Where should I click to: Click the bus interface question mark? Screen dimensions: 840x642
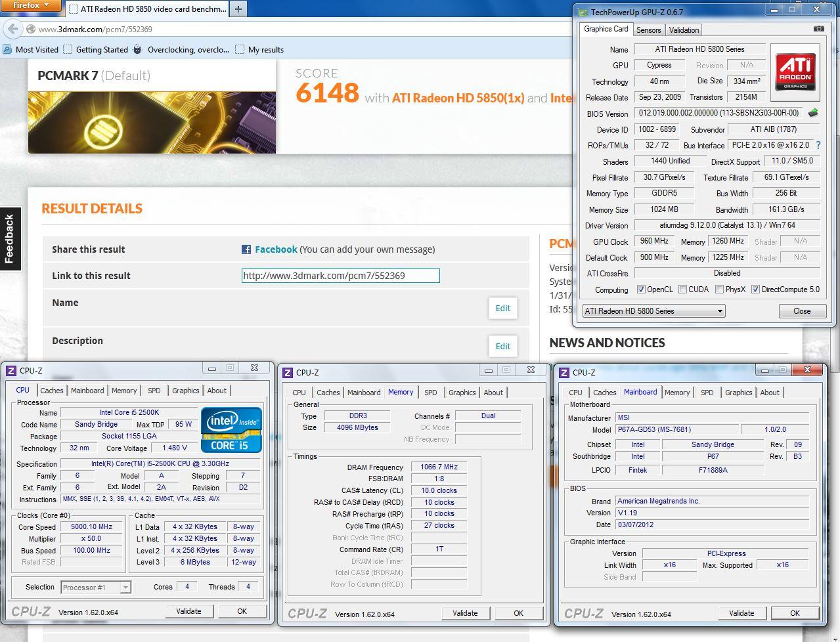click(x=818, y=145)
